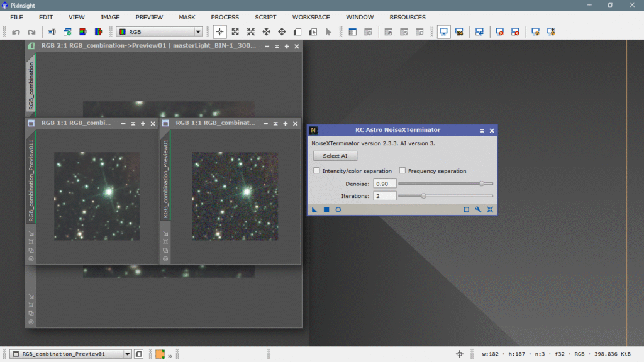Select the Edit Preview tool
Screen dimensions: 644x362
point(313,32)
